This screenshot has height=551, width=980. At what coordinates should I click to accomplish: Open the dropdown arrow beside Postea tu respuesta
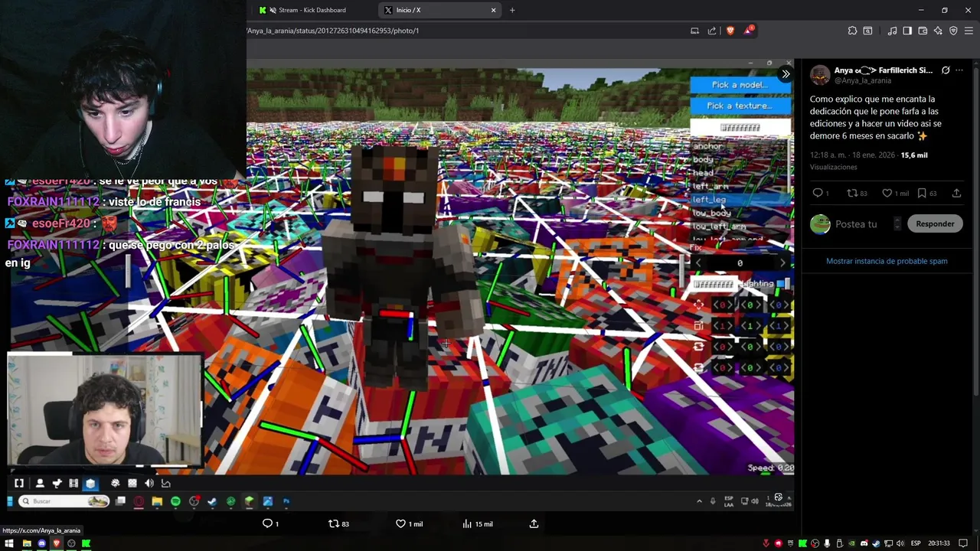click(x=897, y=224)
